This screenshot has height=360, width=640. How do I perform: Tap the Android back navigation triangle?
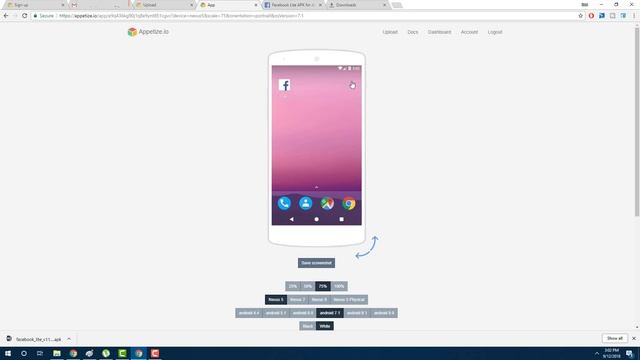coord(291,219)
